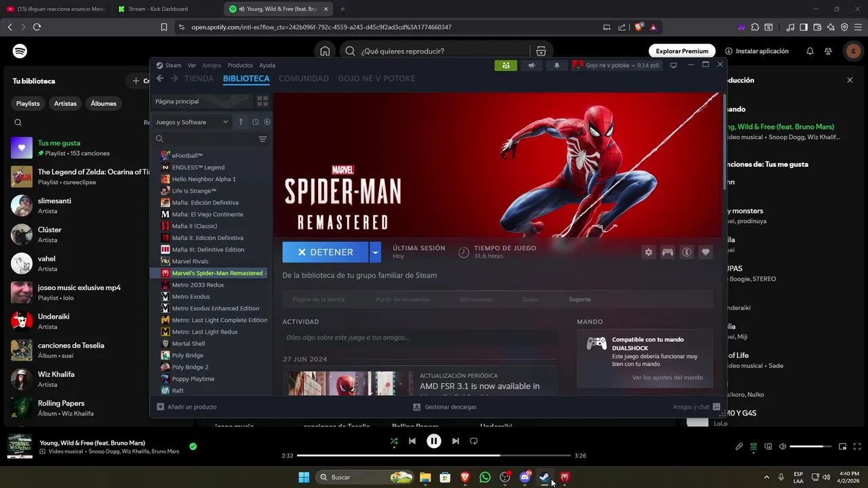Go to previous Spotify track
868x488 pixels.
(x=412, y=441)
